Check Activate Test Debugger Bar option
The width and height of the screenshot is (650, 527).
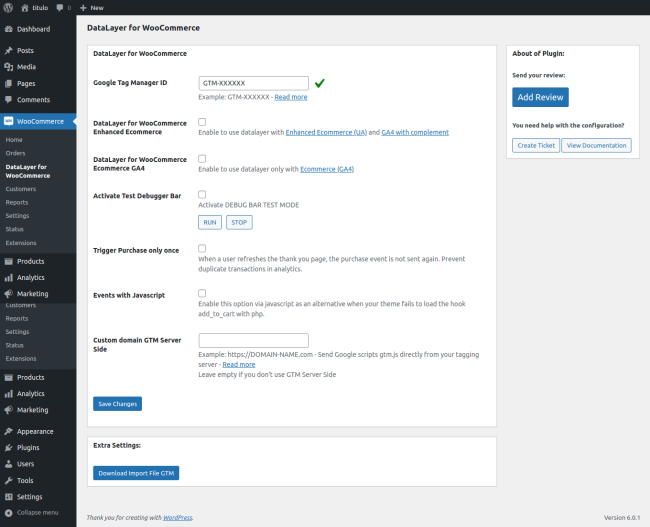click(x=202, y=194)
